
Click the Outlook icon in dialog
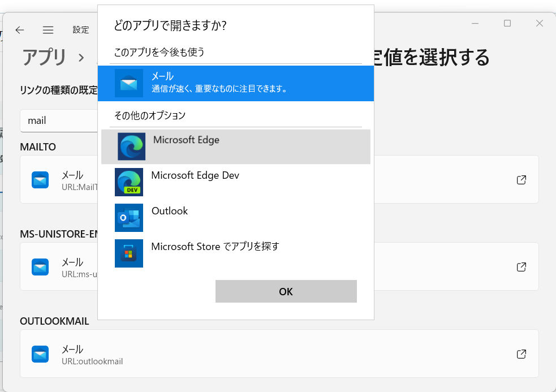tap(129, 217)
